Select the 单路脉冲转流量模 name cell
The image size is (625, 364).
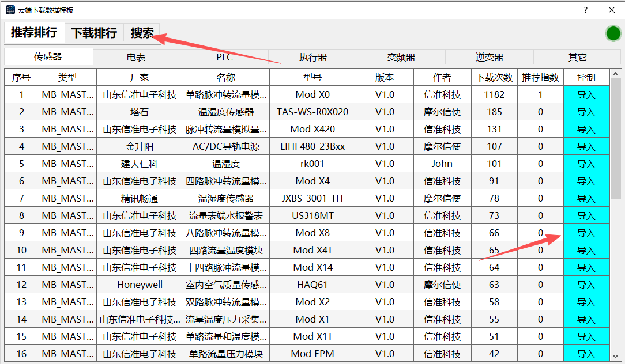(226, 95)
